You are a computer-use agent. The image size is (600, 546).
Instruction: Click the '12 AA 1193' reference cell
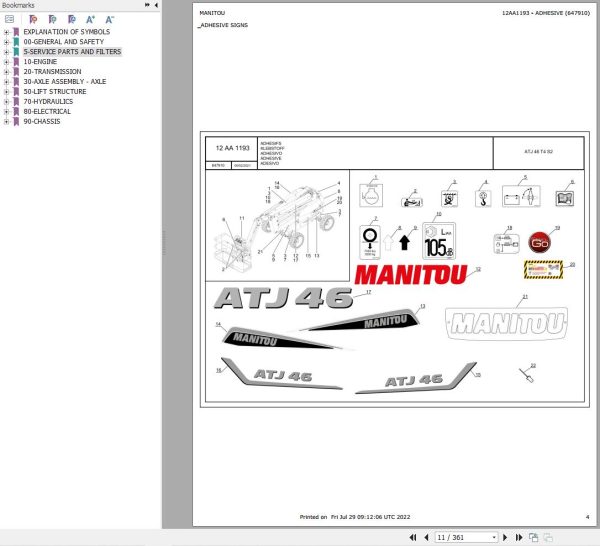tap(232, 148)
